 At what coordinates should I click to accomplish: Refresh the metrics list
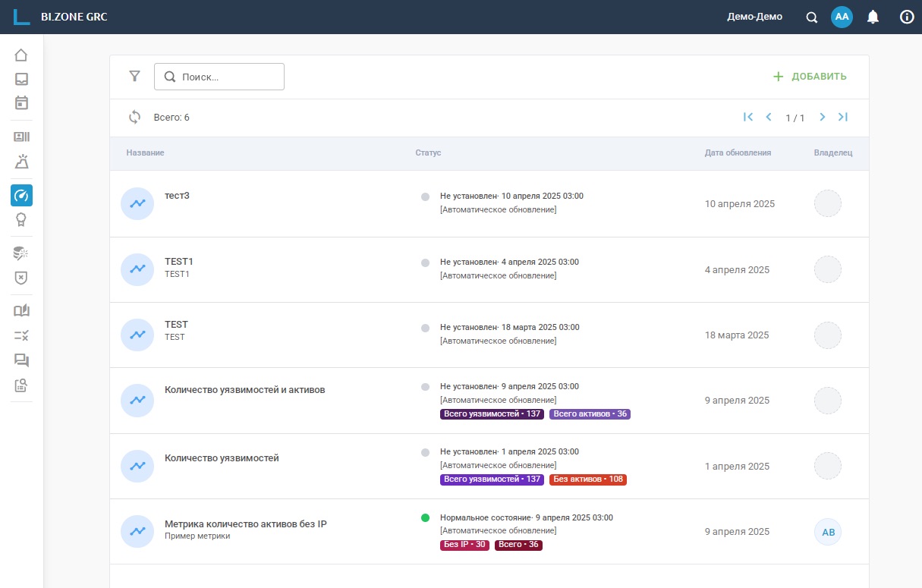(135, 117)
